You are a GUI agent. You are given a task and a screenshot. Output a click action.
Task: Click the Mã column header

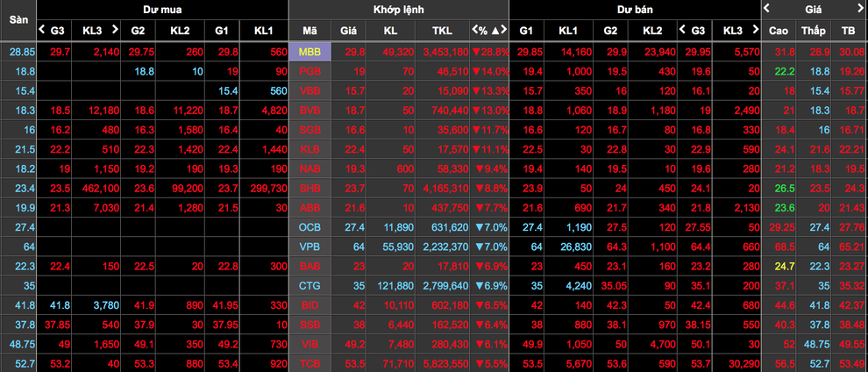click(310, 31)
